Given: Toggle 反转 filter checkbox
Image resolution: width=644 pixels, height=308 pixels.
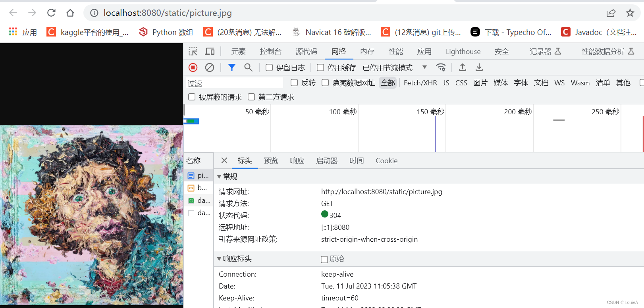Looking at the screenshot, I should (x=294, y=83).
